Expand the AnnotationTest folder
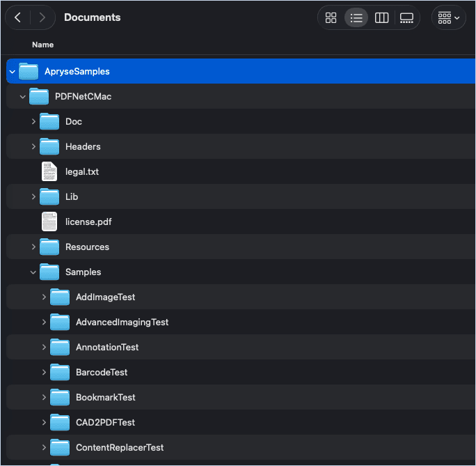Image resolution: width=476 pixels, height=466 pixels. [44, 347]
